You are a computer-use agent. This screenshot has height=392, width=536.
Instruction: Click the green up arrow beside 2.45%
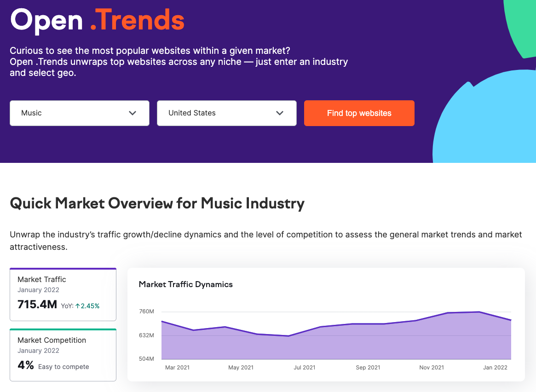tap(78, 306)
